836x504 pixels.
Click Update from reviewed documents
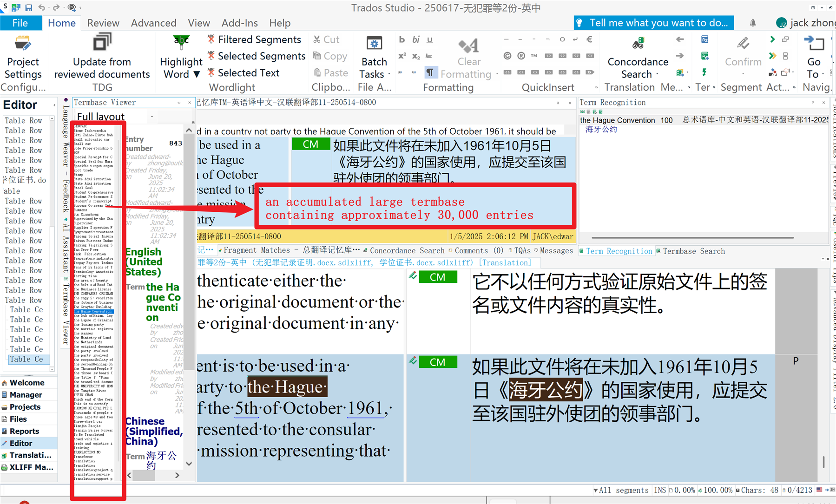pyautogui.click(x=102, y=57)
